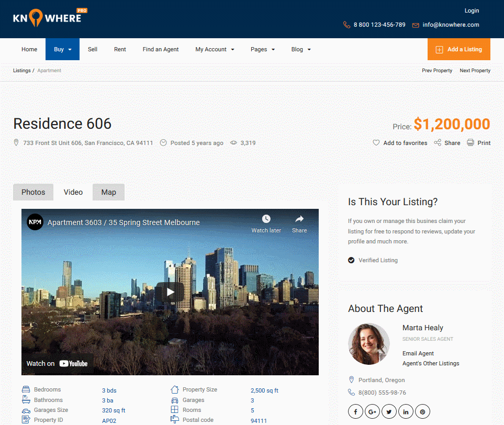The width and height of the screenshot is (504, 425).
Task: Click the eye views icon
Action: click(x=233, y=143)
